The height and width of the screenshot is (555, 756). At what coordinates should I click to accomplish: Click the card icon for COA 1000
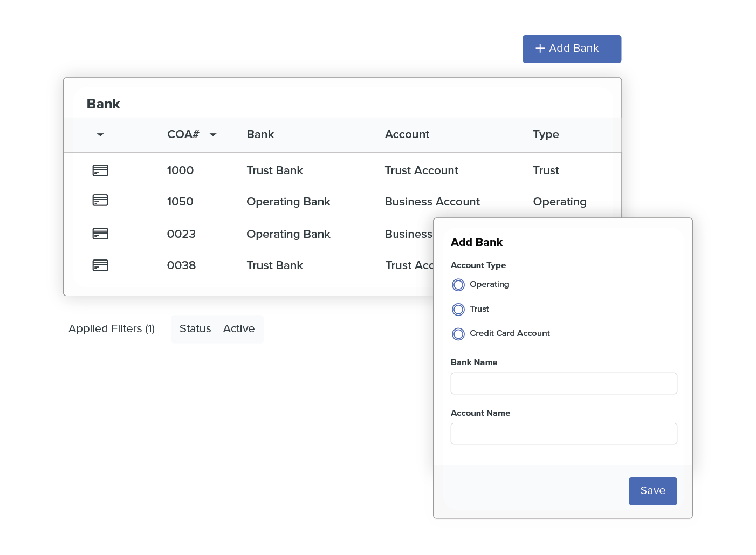pyautogui.click(x=100, y=170)
